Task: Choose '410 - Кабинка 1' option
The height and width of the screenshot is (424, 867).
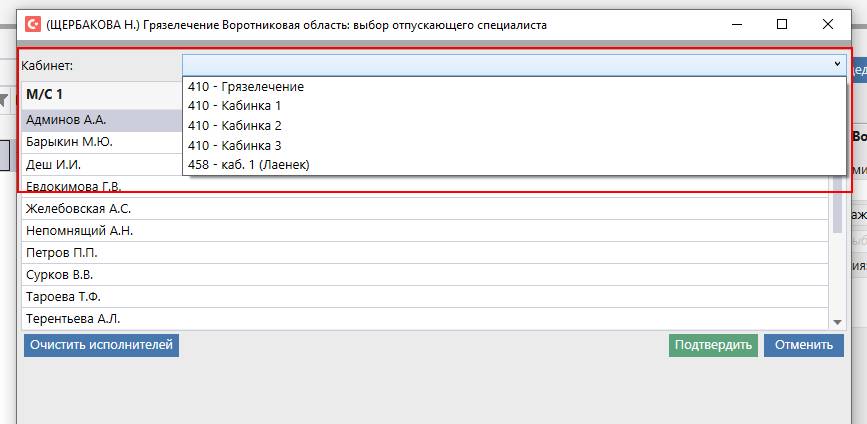Action: coord(235,106)
